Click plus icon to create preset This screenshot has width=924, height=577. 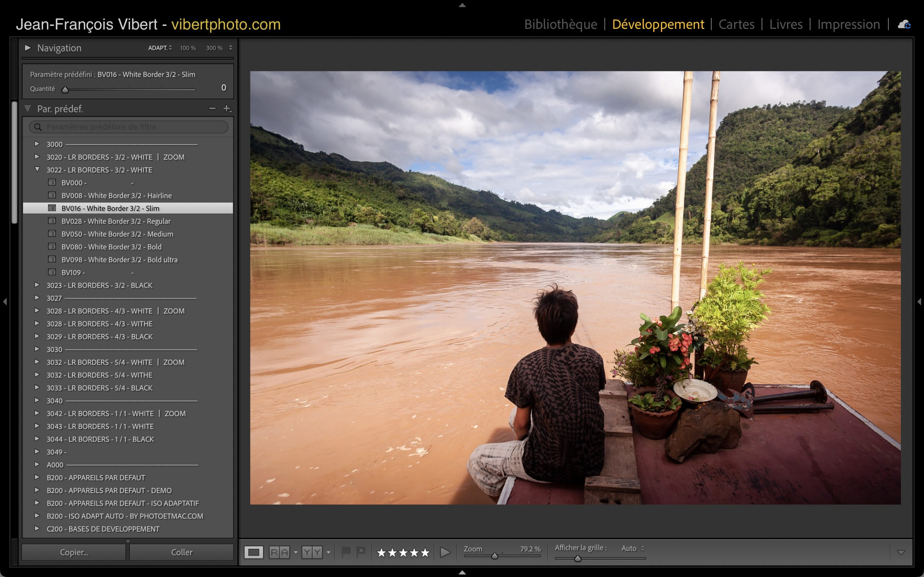(x=226, y=109)
